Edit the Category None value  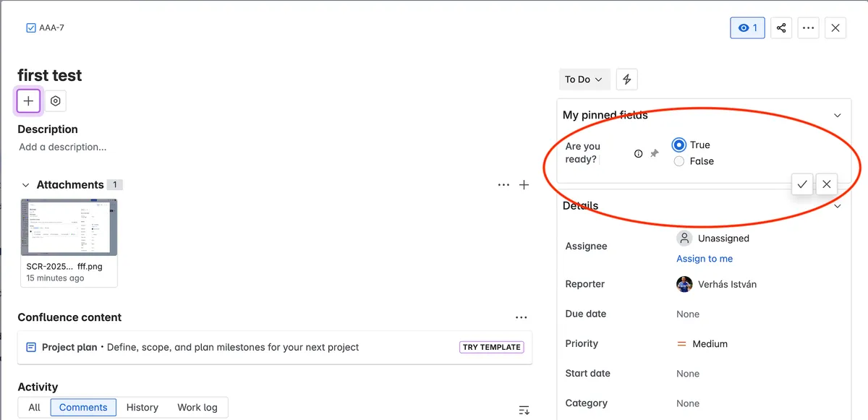coord(688,403)
